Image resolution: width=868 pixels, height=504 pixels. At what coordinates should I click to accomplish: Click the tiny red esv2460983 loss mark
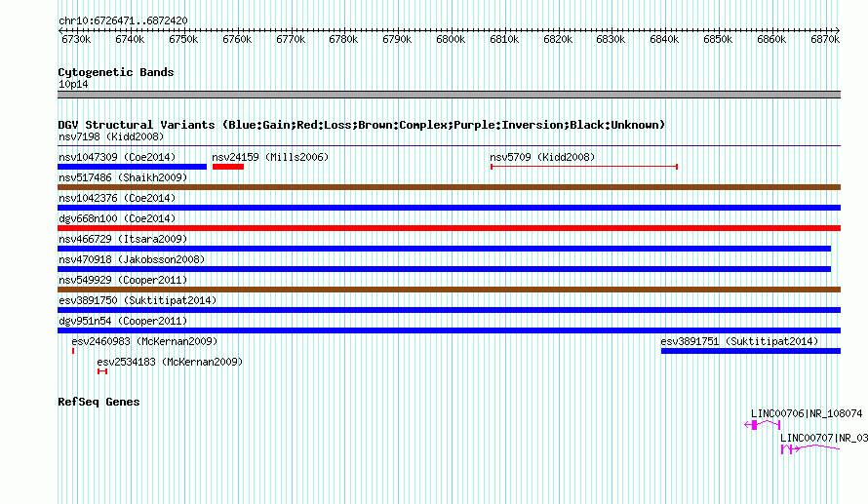pyautogui.click(x=73, y=351)
